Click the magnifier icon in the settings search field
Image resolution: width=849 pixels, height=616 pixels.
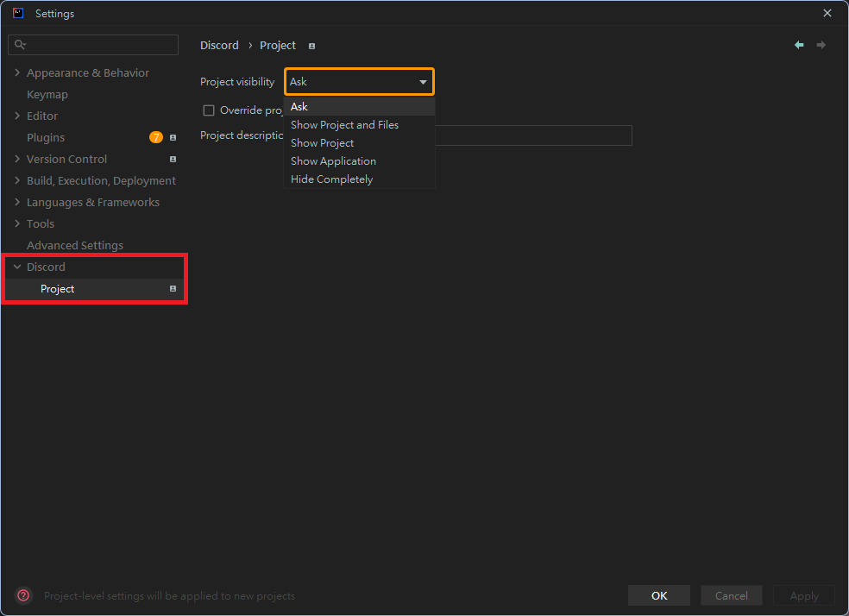[19, 44]
